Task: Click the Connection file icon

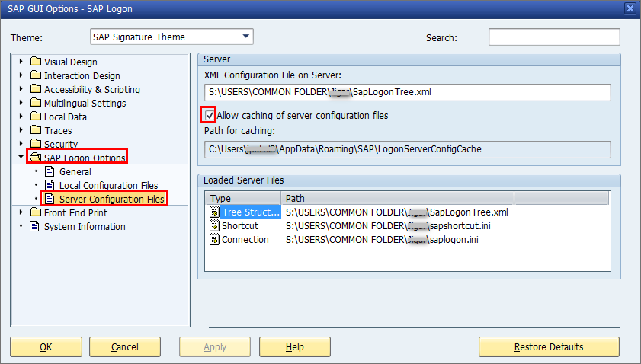Action: click(x=214, y=239)
